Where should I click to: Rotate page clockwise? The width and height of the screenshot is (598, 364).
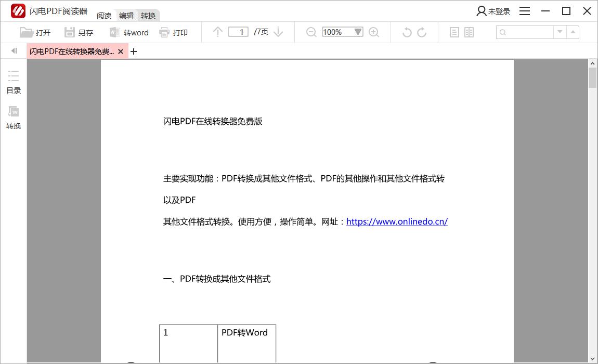422,32
